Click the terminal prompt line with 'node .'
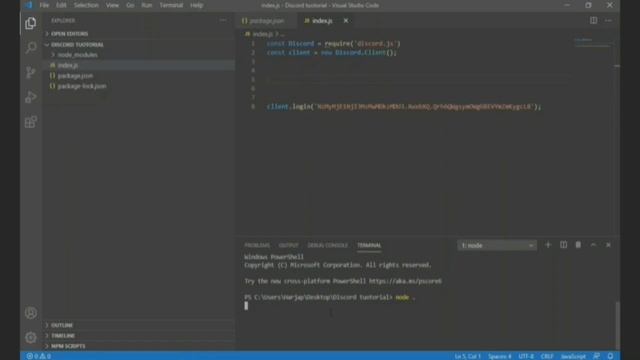The image size is (640, 360). click(x=330, y=297)
